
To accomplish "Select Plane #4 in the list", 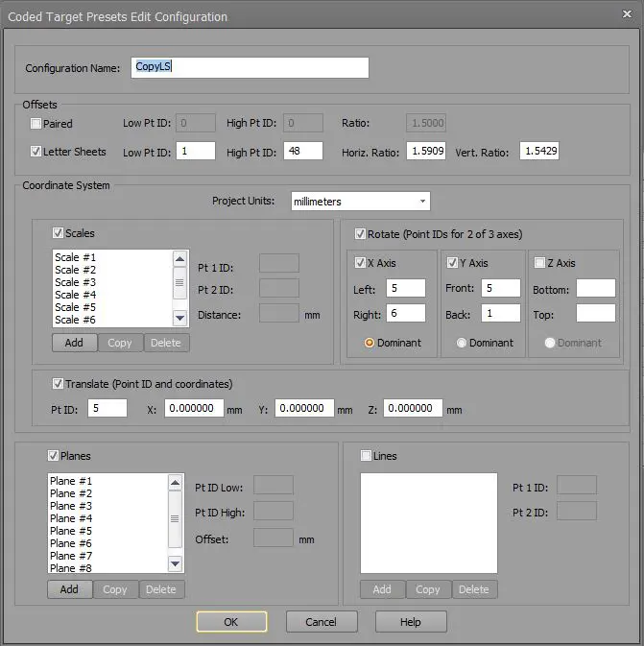I will pyautogui.click(x=71, y=518).
